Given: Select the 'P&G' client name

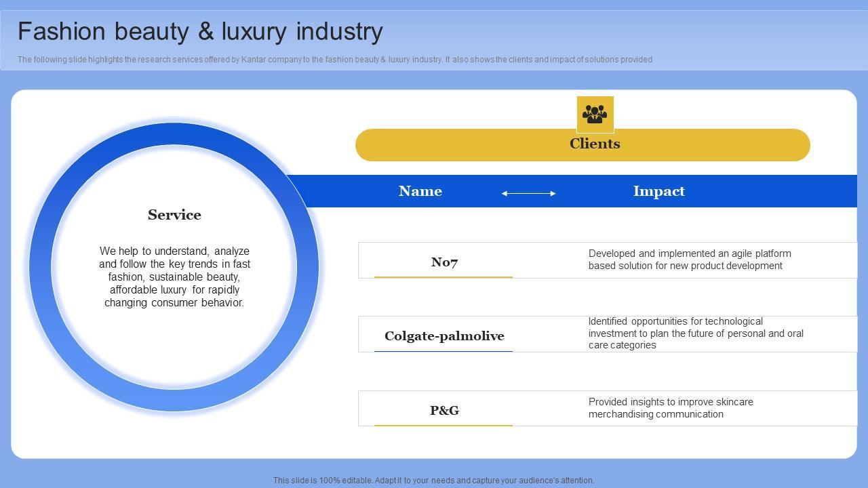Looking at the screenshot, I should click(x=445, y=410).
